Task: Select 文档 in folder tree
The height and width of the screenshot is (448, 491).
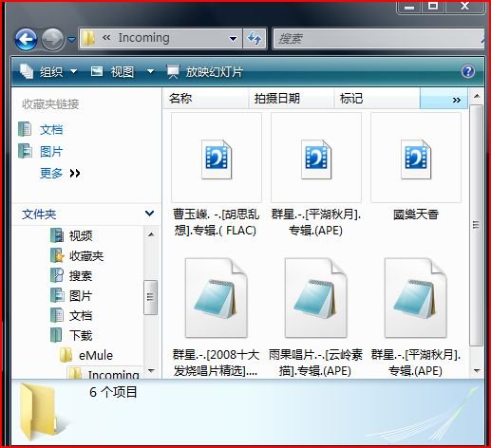Action: 81,316
